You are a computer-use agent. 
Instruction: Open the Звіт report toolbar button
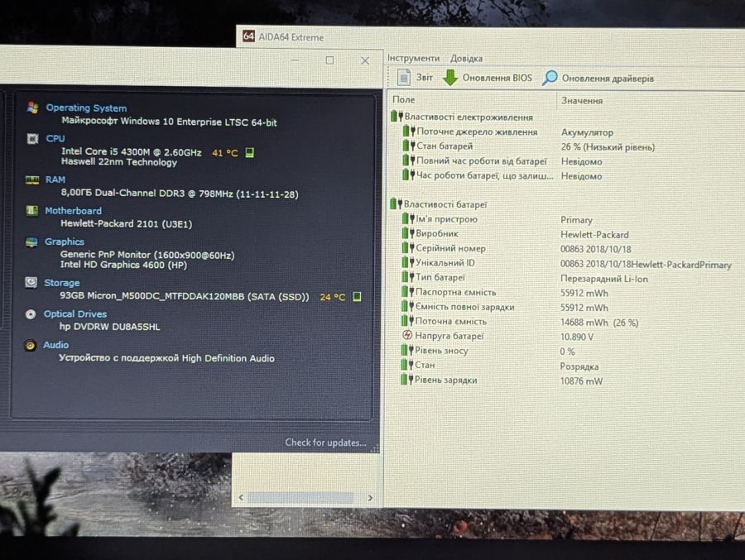pyautogui.click(x=416, y=78)
